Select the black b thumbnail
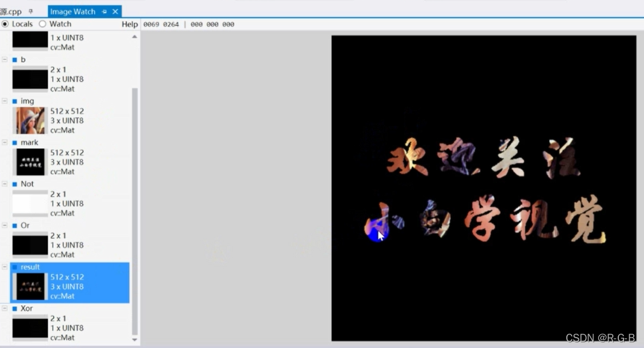644x348 pixels. pyautogui.click(x=30, y=79)
